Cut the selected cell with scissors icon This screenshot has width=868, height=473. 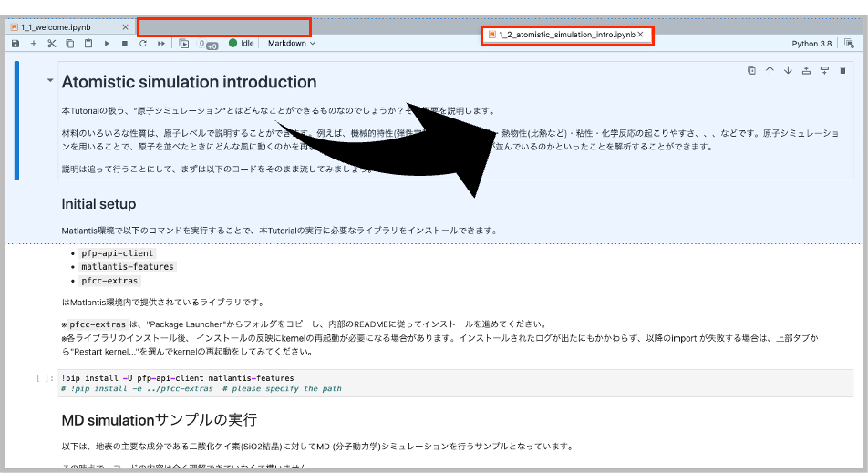point(52,43)
